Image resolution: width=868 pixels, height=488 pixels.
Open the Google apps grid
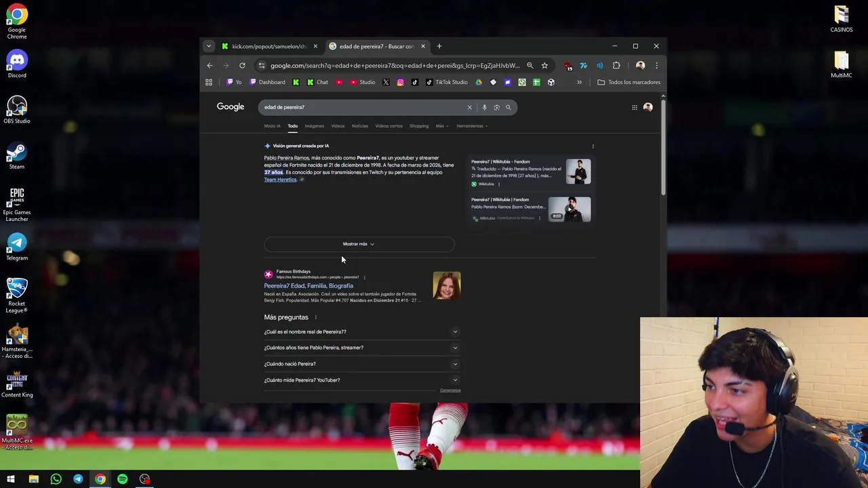(635, 107)
